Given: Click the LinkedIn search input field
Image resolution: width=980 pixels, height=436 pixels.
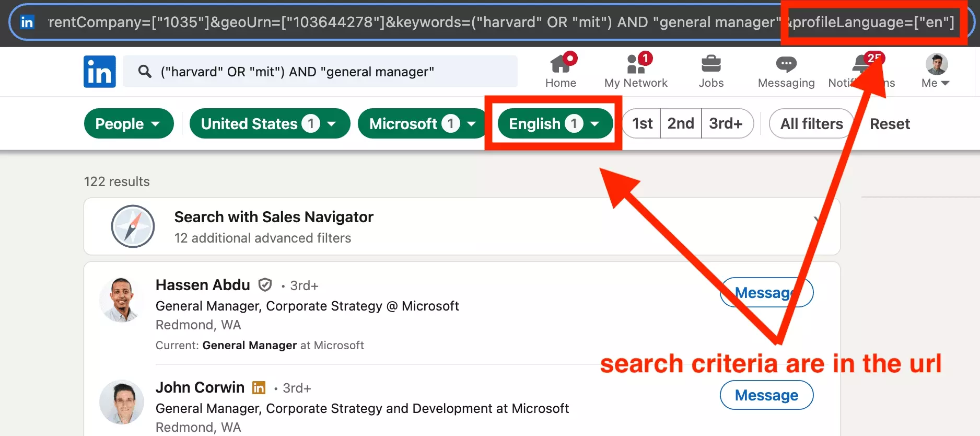Looking at the screenshot, I should coord(320,72).
